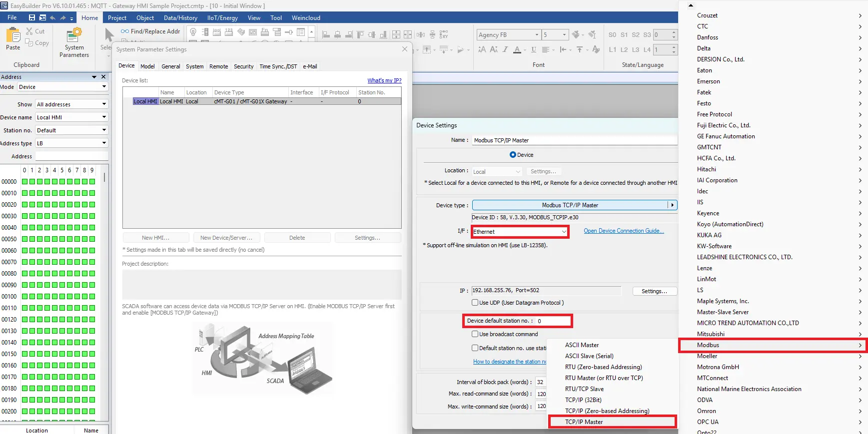Click the bit lamp object icon
This screenshot has width=868, height=434.
click(193, 32)
